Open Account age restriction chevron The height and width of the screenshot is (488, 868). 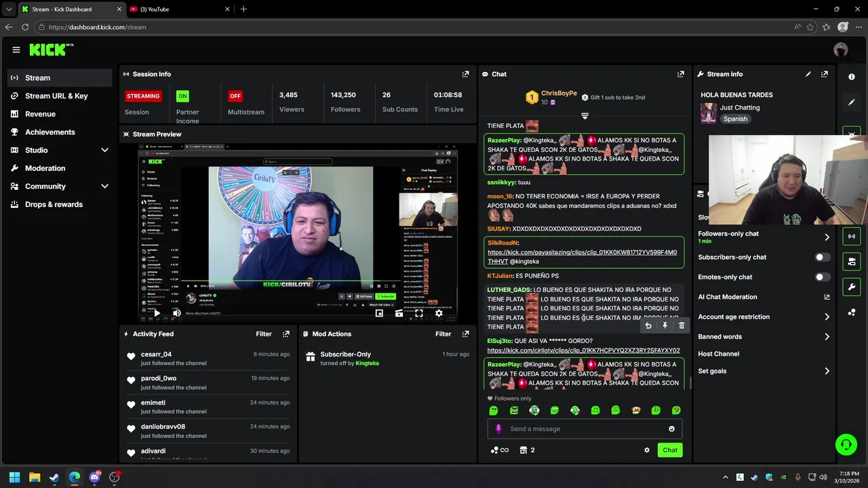827,317
